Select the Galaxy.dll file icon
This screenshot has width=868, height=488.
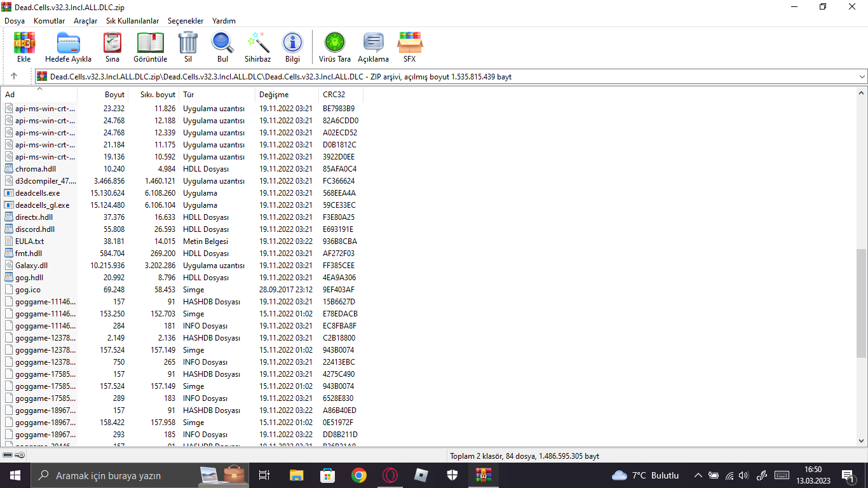9,266
